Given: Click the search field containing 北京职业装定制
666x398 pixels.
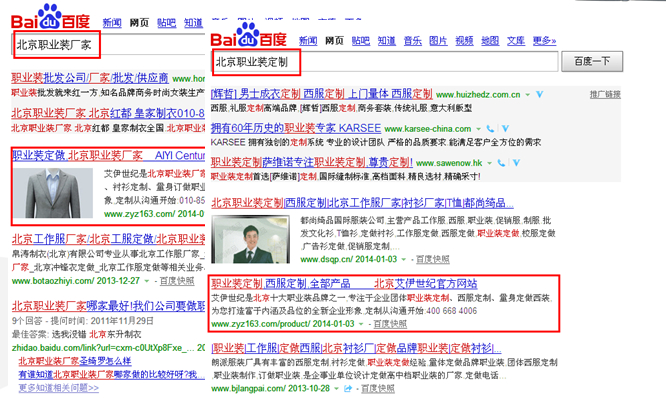Looking at the screenshot, I should pyautogui.click(x=385, y=62).
